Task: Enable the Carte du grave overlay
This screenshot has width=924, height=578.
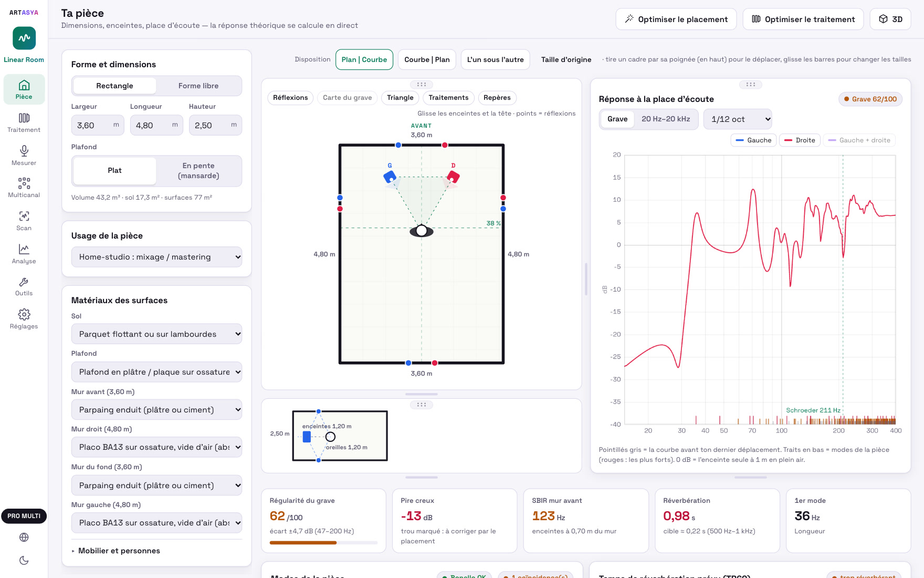Action: (x=347, y=98)
